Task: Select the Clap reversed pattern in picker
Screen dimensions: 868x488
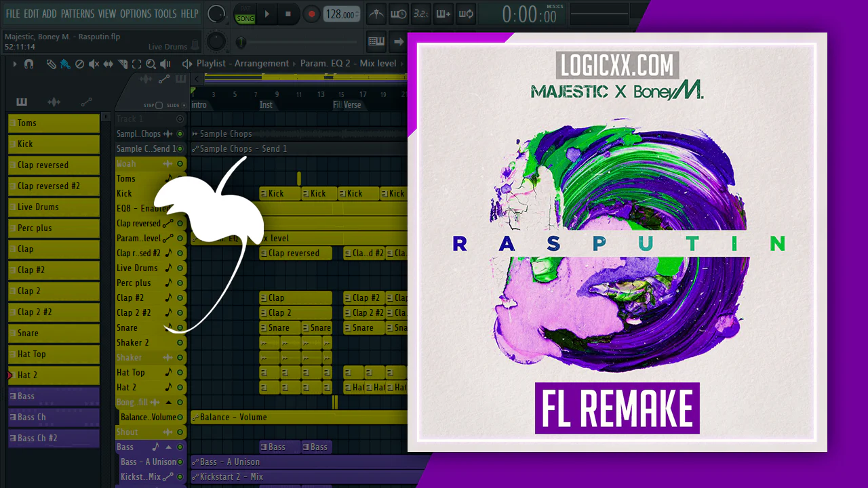Action: pos(54,165)
